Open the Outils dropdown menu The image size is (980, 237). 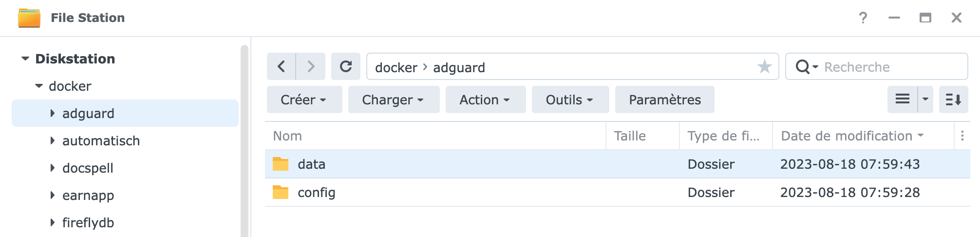point(570,99)
